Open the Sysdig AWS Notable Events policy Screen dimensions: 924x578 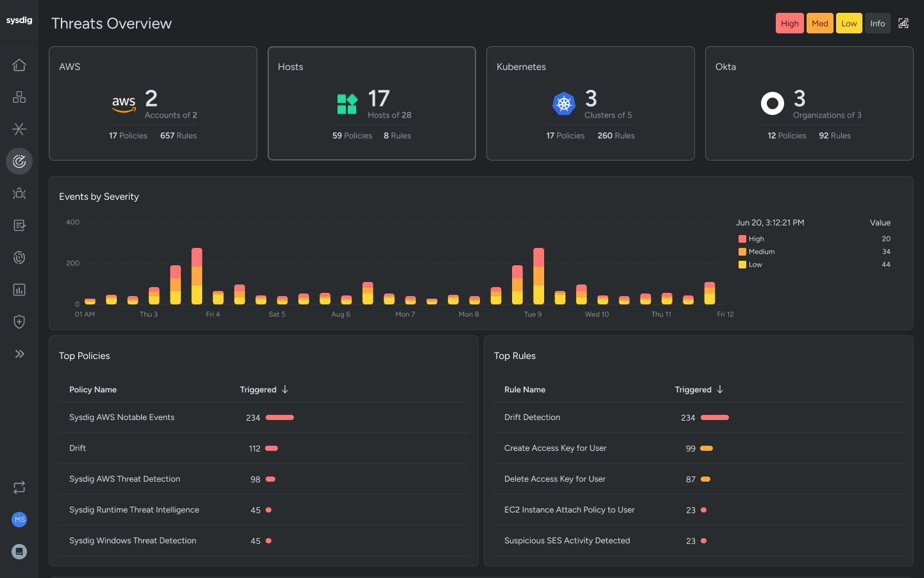pyautogui.click(x=121, y=417)
